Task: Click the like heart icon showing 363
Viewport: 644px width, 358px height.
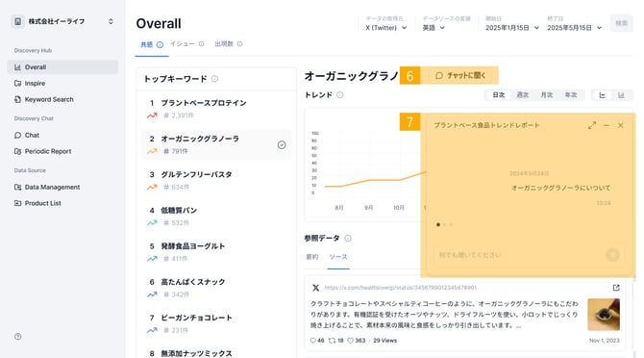Action: click(x=350, y=341)
